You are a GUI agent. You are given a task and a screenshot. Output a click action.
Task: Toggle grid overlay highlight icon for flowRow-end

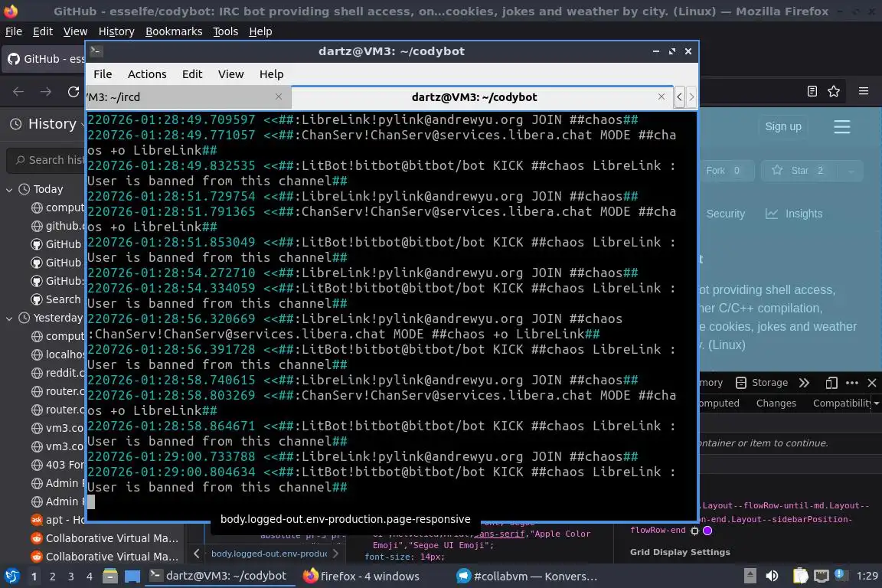pyautogui.click(x=694, y=531)
